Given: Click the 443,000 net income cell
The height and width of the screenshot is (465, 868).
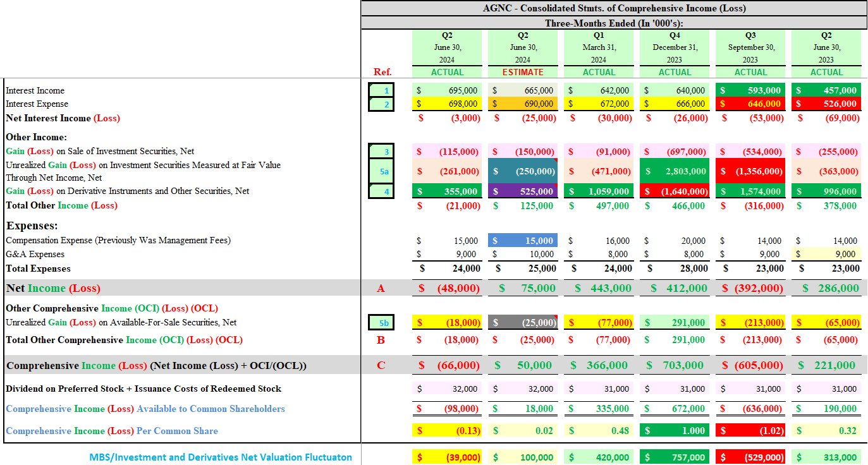Looking at the screenshot, I should click(599, 288).
